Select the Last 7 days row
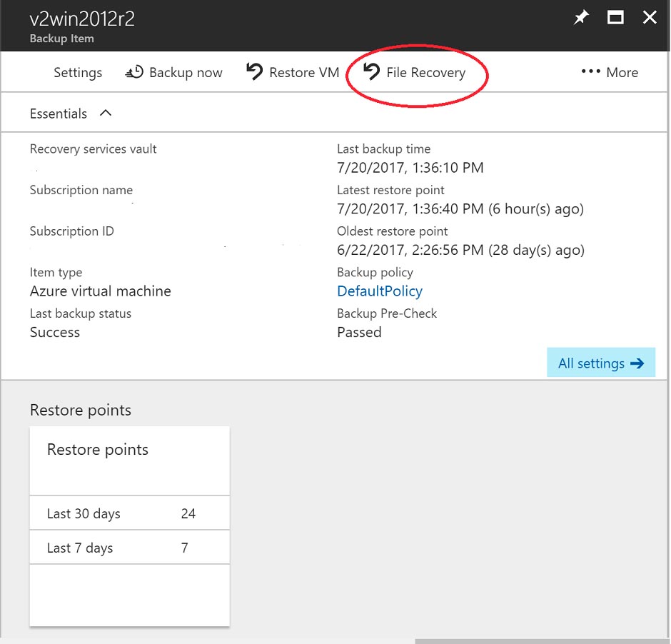Image resolution: width=671 pixels, height=644 pixels. 128,548
